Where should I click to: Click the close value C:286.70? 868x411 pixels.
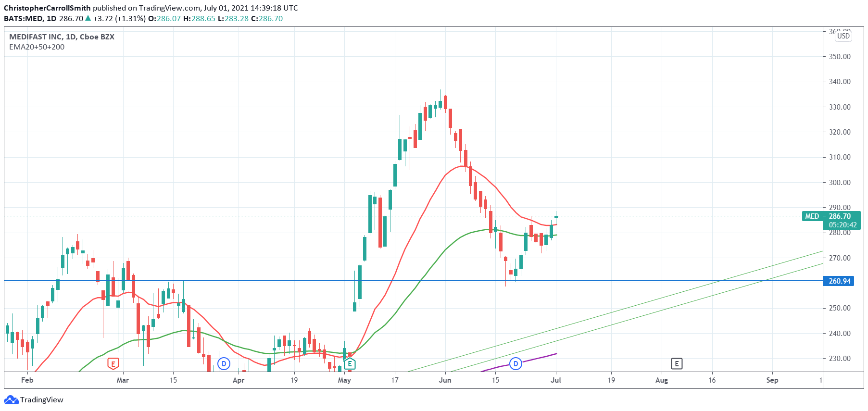coord(267,19)
